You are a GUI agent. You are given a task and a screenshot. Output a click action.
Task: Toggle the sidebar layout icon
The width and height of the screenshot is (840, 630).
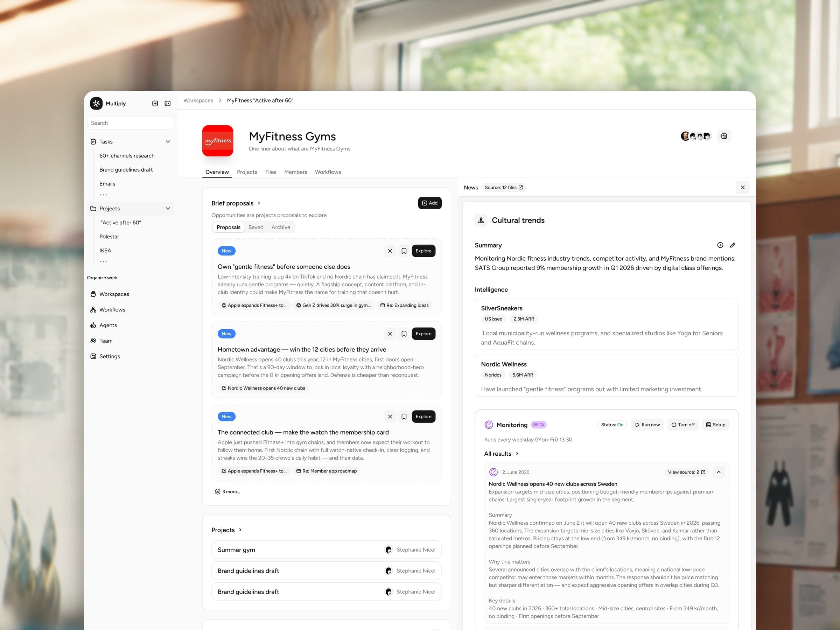[x=167, y=103]
